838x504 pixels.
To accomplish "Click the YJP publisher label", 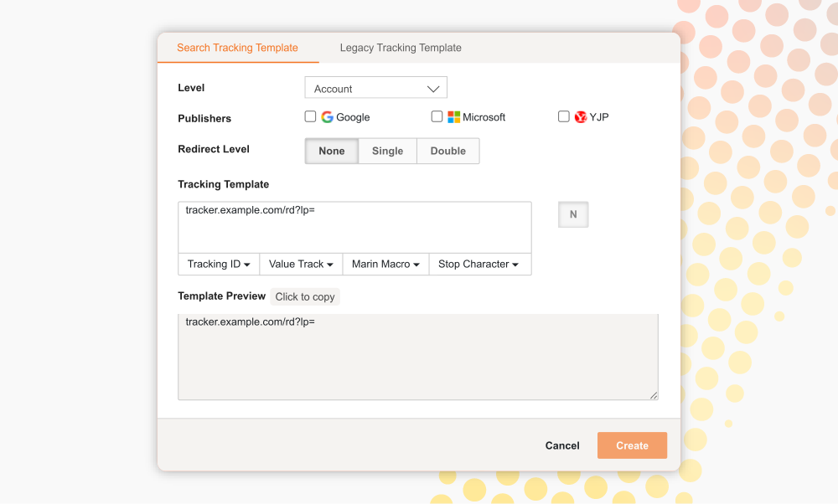I will click(x=599, y=117).
